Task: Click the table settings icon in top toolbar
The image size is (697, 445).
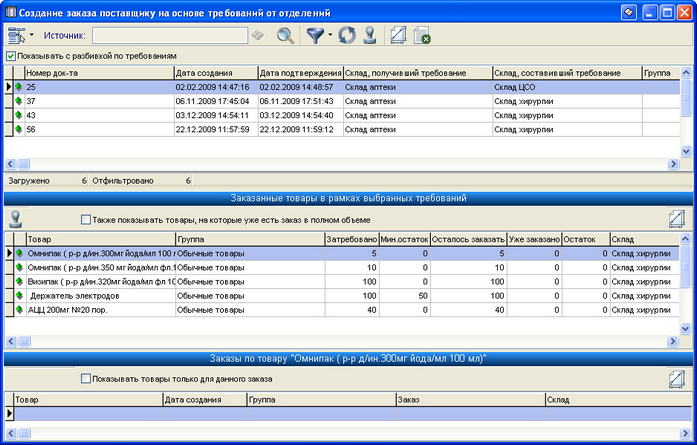Action: 16,36
